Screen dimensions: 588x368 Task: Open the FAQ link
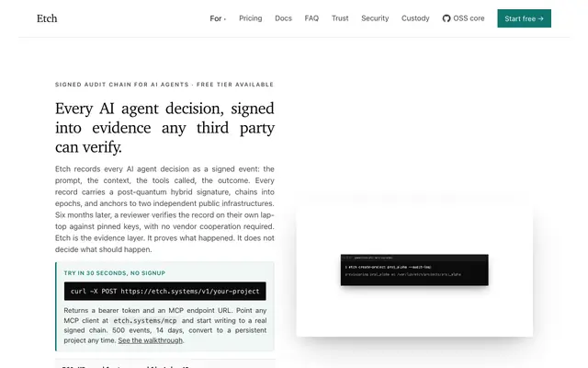[x=311, y=18]
